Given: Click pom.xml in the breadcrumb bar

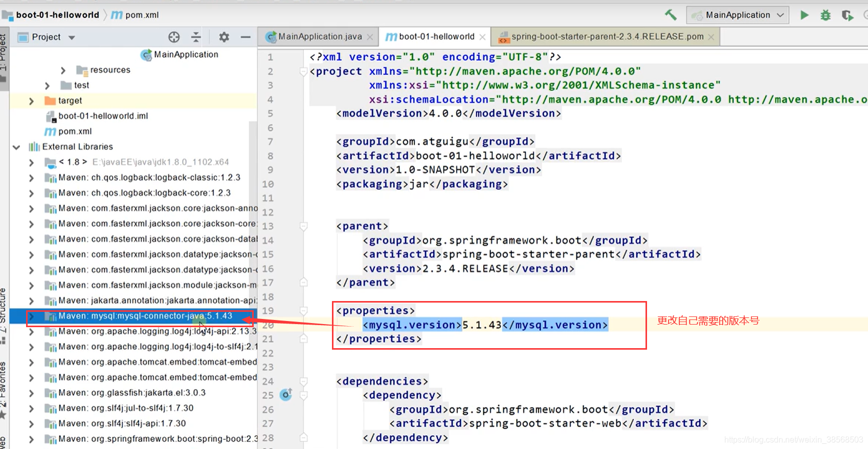Looking at the screenshot, I should pos(142,15).
